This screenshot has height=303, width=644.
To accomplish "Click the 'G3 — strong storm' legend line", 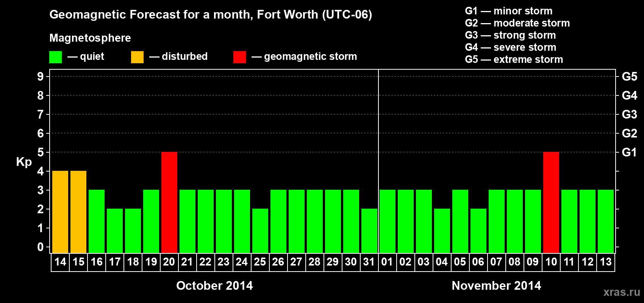I will click(511, 35).
